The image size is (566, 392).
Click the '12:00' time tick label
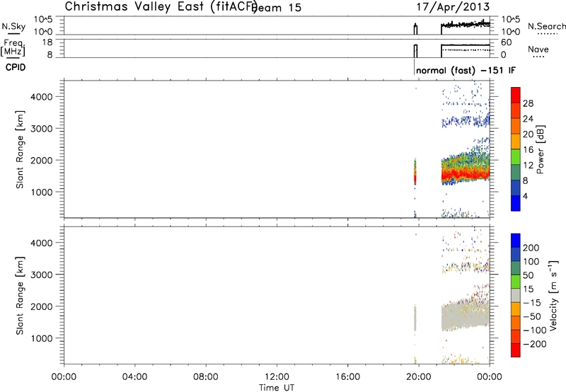pyautogui.click(x=277, y=377)
